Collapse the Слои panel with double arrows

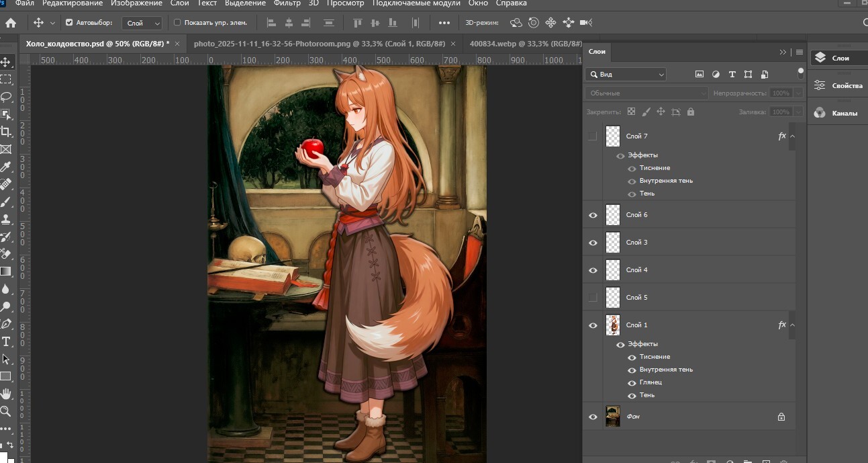783,52
